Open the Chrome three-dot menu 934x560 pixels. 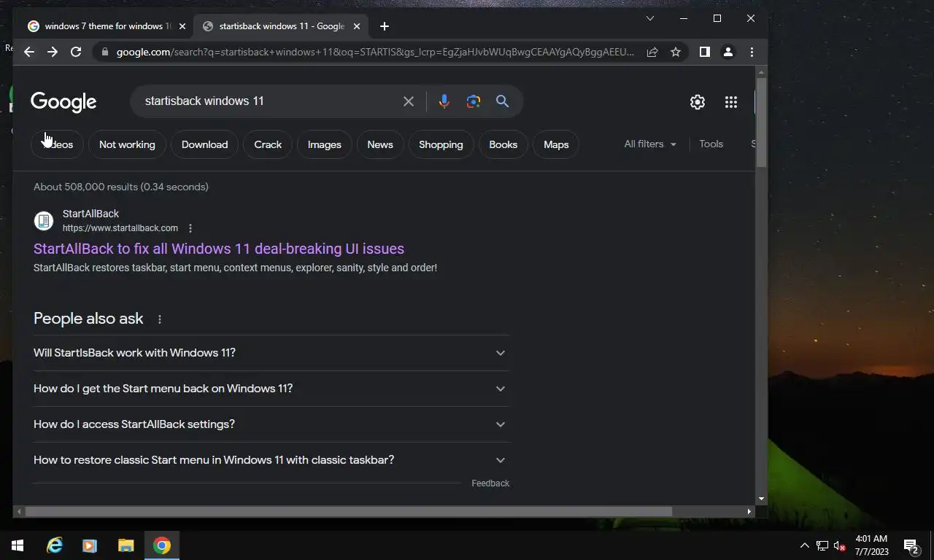point(752,52)
